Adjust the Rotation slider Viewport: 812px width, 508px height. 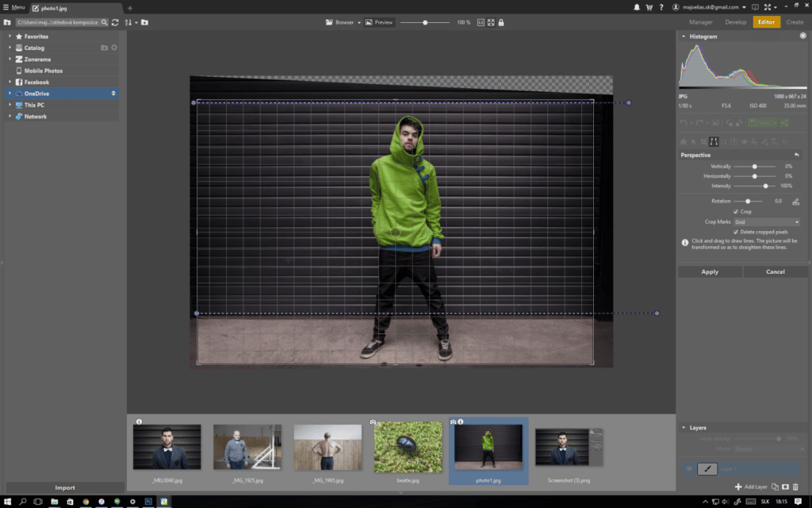(x=748, y=201)
